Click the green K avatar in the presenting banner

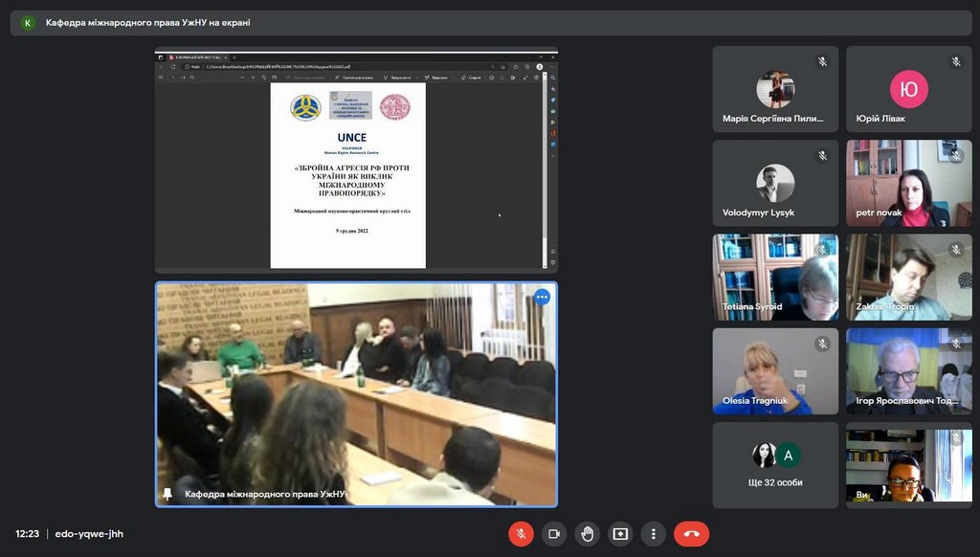click(x=28, y=23)
